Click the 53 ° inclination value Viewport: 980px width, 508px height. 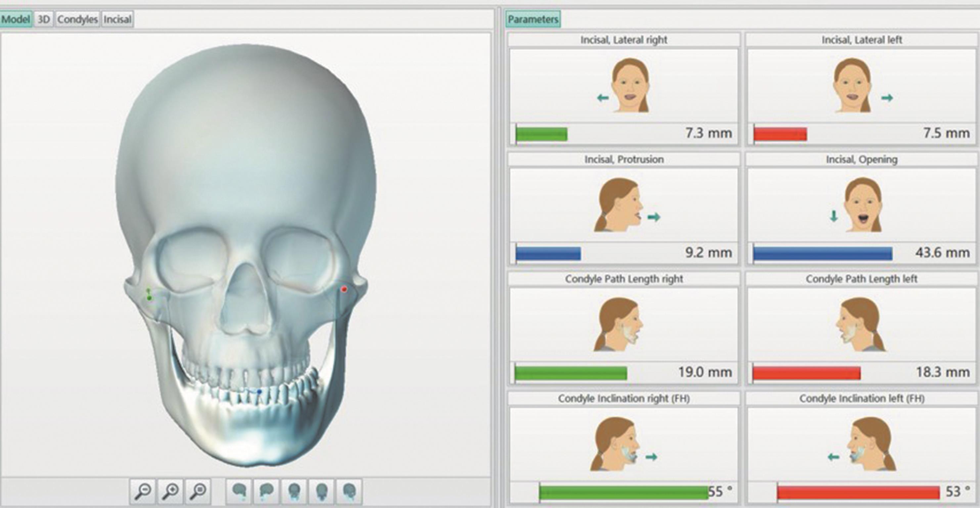(x=958, y=492)
